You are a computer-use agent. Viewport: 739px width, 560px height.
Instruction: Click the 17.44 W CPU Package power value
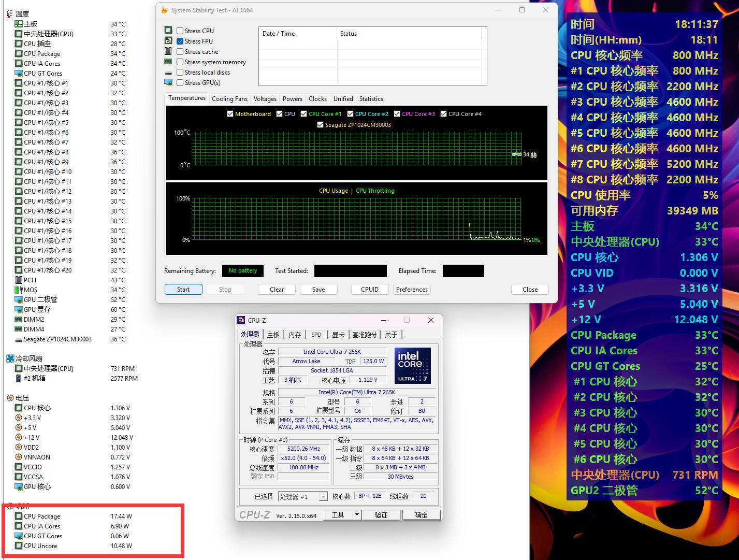click(x=121, y=516)
